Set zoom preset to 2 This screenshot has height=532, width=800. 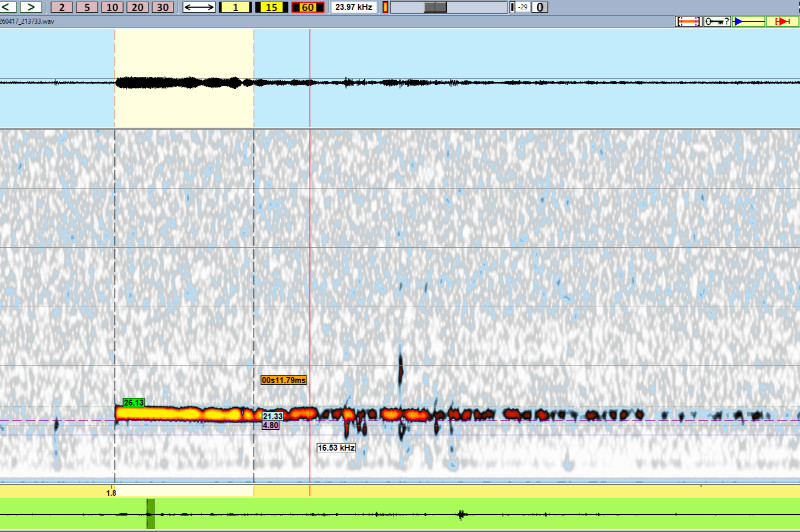[x=63, y=7]
